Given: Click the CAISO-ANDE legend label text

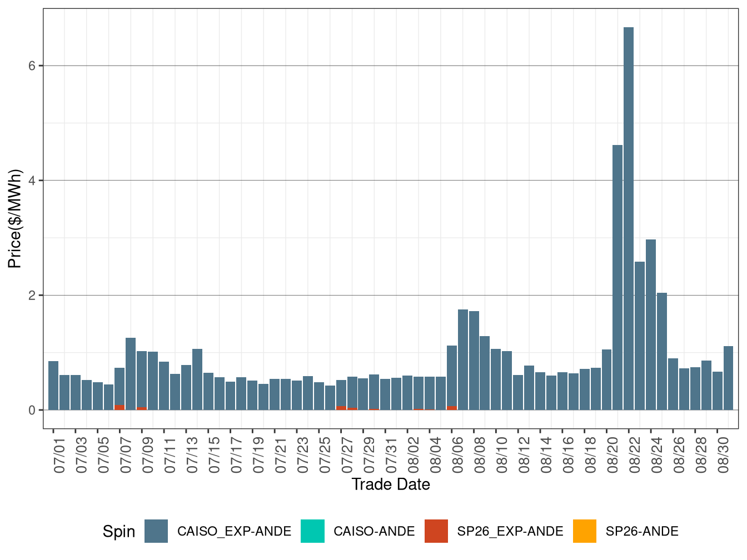Looking at the screenshot, I should tap(374, 532).
